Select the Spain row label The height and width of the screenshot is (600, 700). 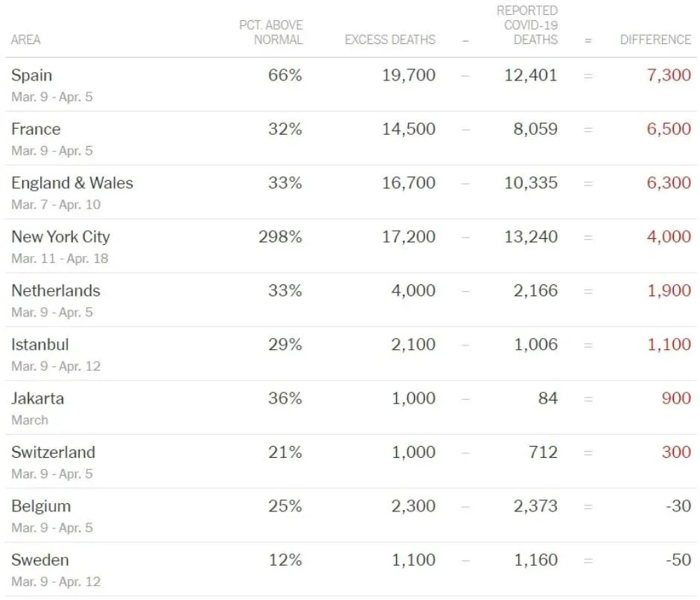pos(32,75)
